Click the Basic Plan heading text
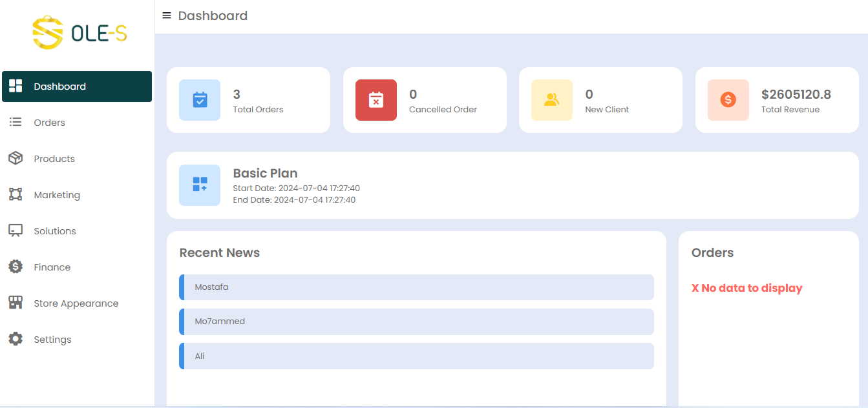Screen dimensions: 868x408 tap(265, 173)
